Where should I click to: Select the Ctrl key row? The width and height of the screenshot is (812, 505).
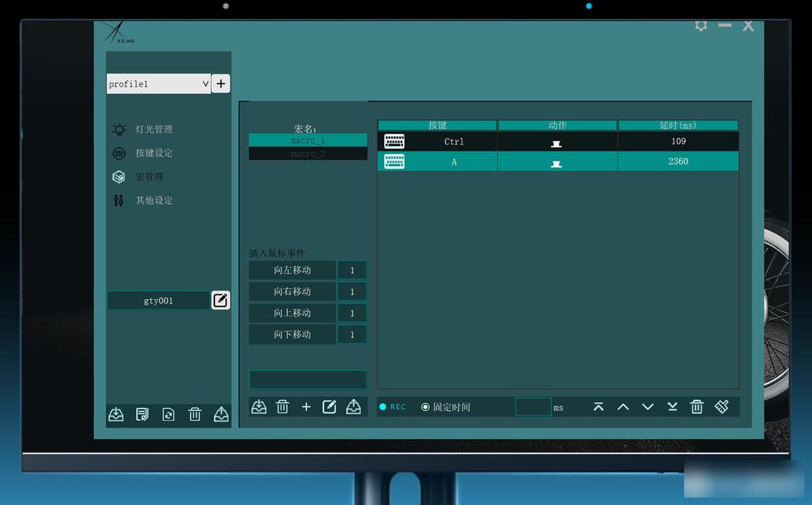[558, 142]
